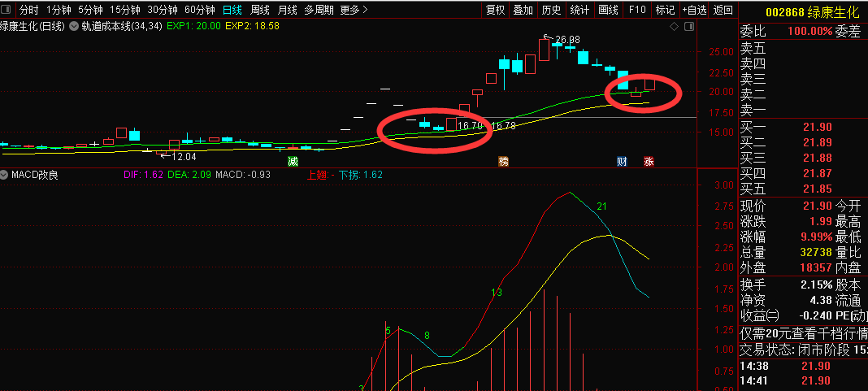Open the 历史 history button

tap(551, 10)
